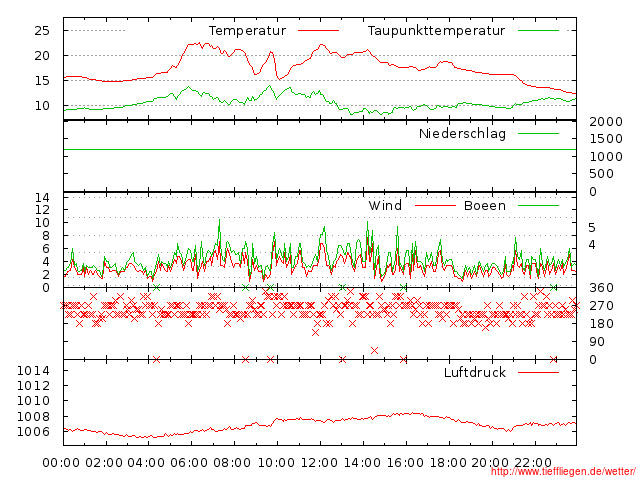Click the 25 temperature axis value
This screenshot has width=640, height=480.
click(42, 31)
